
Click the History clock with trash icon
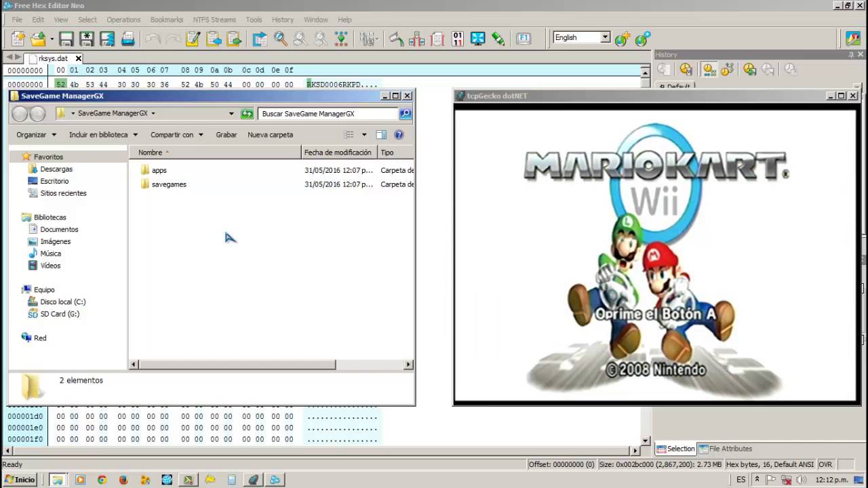[x=686, y=69]
